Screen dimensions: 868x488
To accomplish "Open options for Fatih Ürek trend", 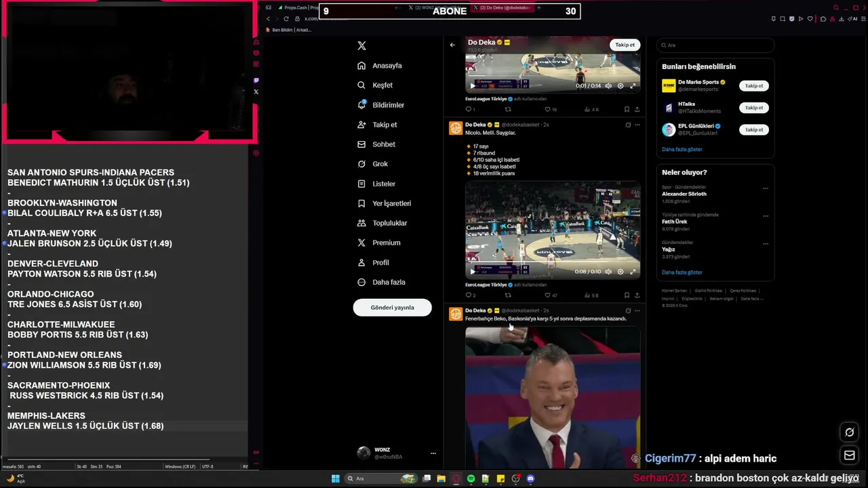I will click(766, 216).
